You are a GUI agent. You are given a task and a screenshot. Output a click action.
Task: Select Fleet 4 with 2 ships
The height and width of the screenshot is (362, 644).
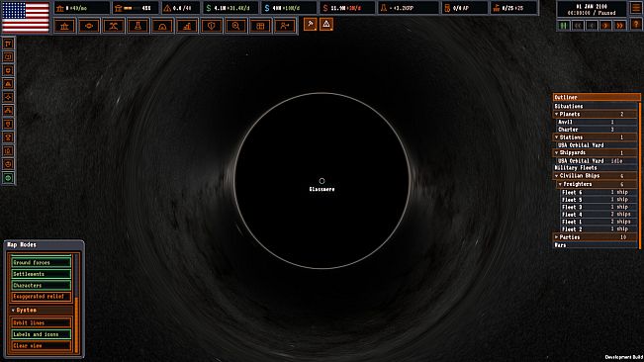click(598, 215)
